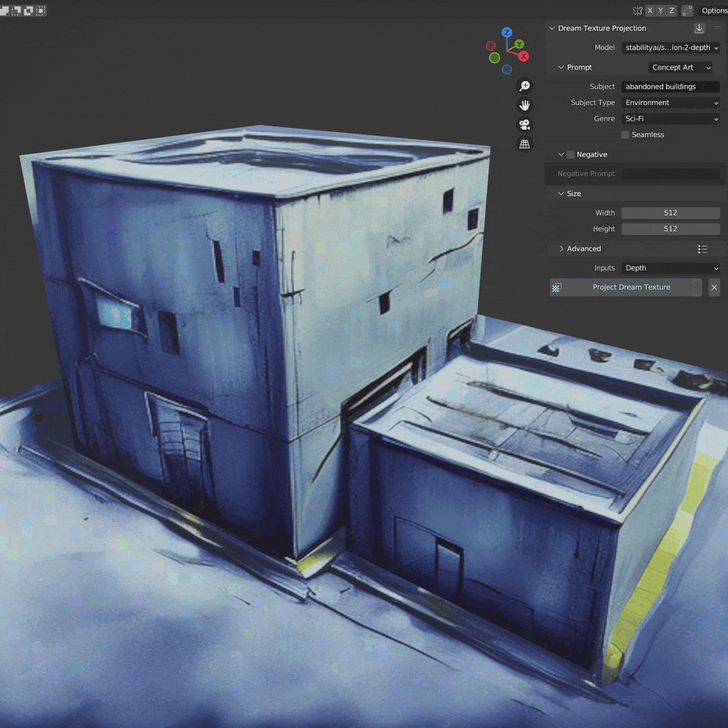The width and height of the screenshot is (728, 728).
Task: Click the red X axis on gizmo
Action: point(523,57)
